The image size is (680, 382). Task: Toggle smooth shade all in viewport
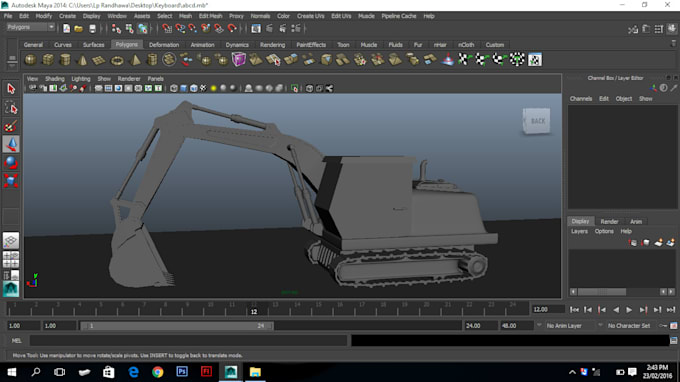184,88
